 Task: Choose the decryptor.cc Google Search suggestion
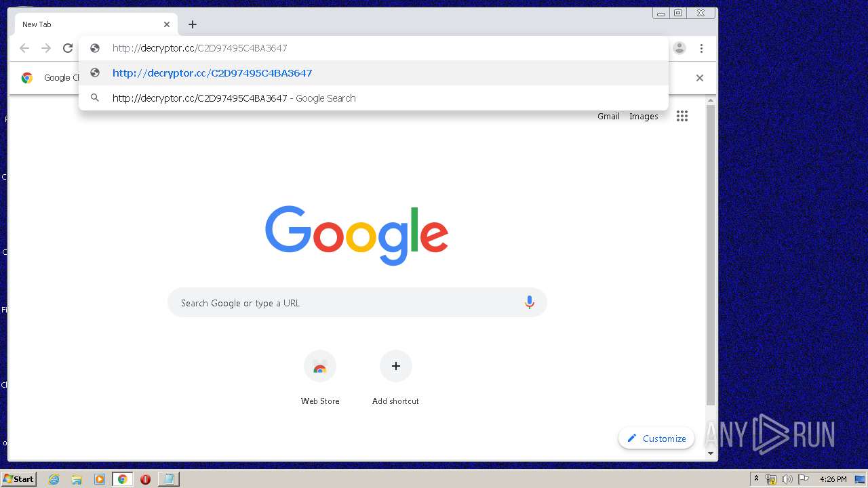374,98
